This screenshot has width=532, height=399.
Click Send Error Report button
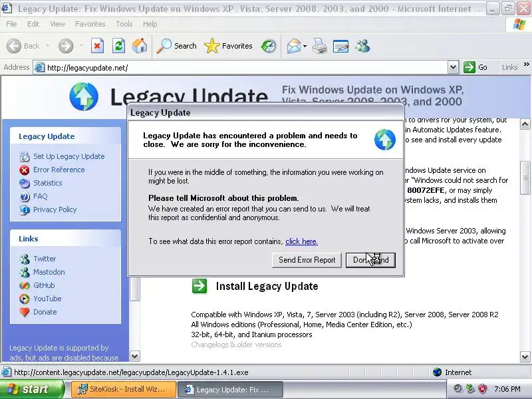307,260
